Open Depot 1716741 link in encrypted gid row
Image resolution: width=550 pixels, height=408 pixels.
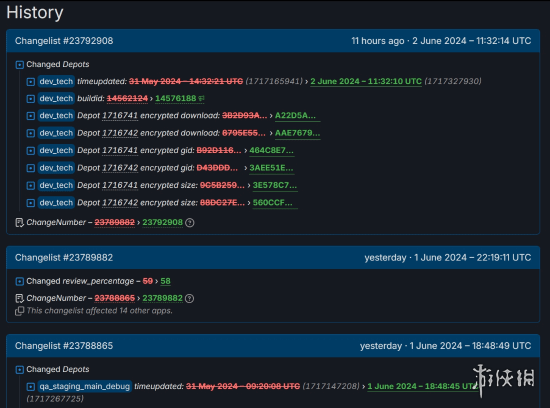point(120,150)
